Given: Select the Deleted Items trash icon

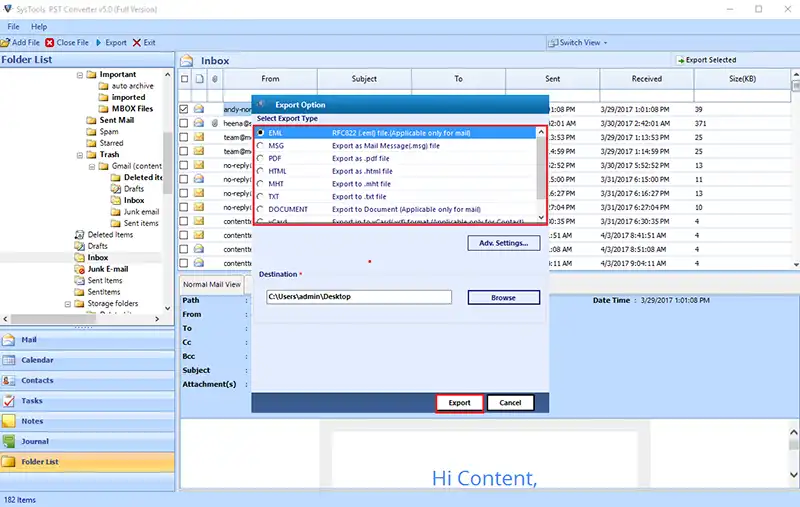Looking at the screenshot, I should pos(79,235).
